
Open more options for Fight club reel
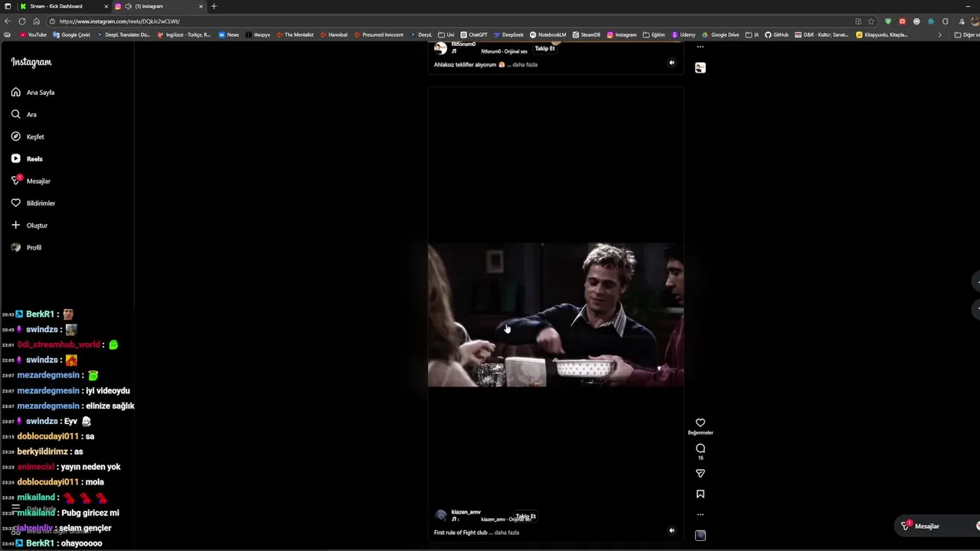tap(700, 514)
